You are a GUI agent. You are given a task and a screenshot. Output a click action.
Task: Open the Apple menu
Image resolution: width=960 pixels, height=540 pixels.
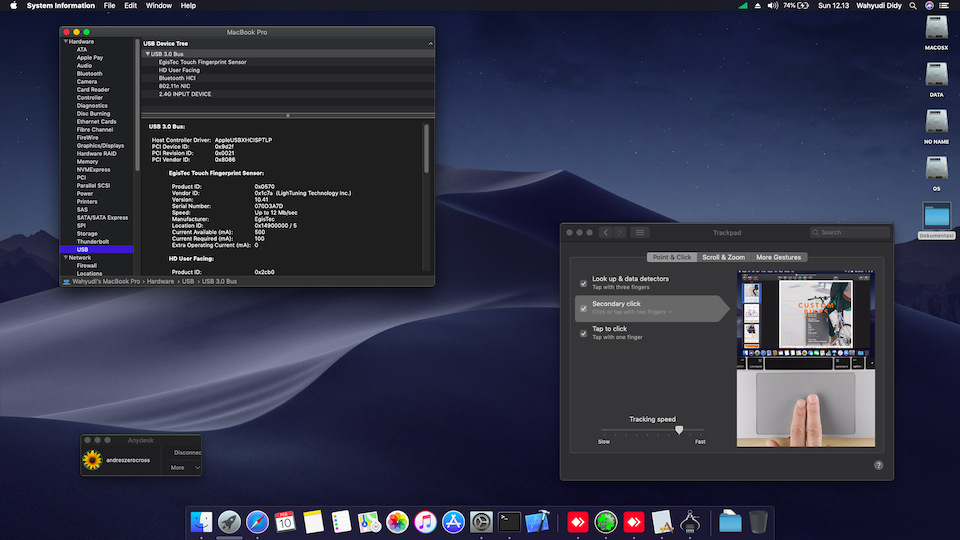pyautogui.click(x=13, y=6)
